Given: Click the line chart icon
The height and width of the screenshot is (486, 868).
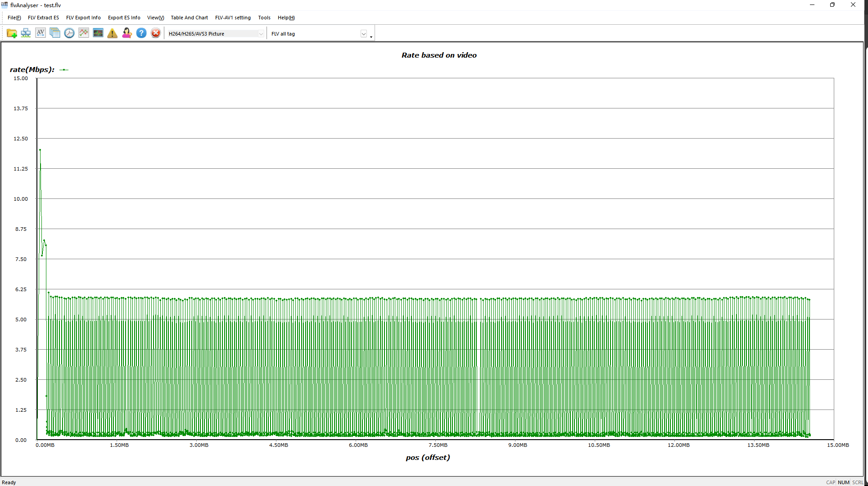Looking at the screenshot, I should 84,33.
